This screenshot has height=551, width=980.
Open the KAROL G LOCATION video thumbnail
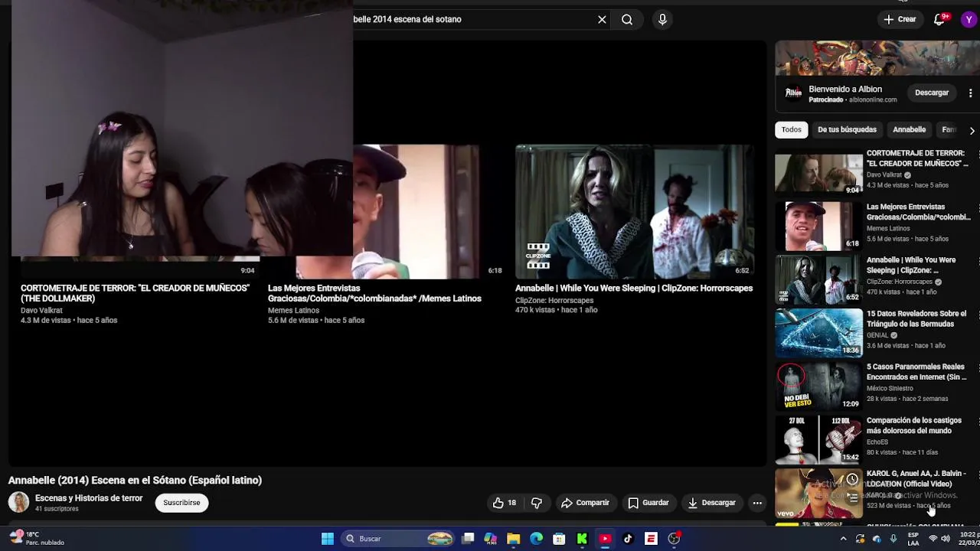pos(818,494)
